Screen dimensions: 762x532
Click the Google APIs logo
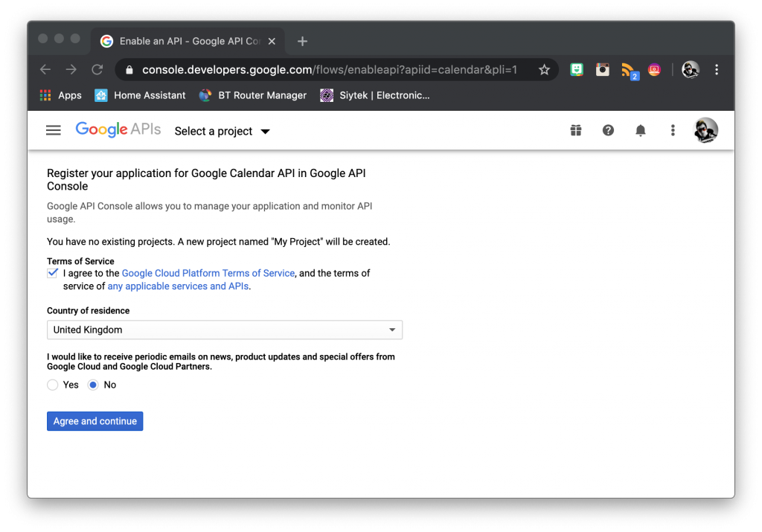(x=118, y=129)
